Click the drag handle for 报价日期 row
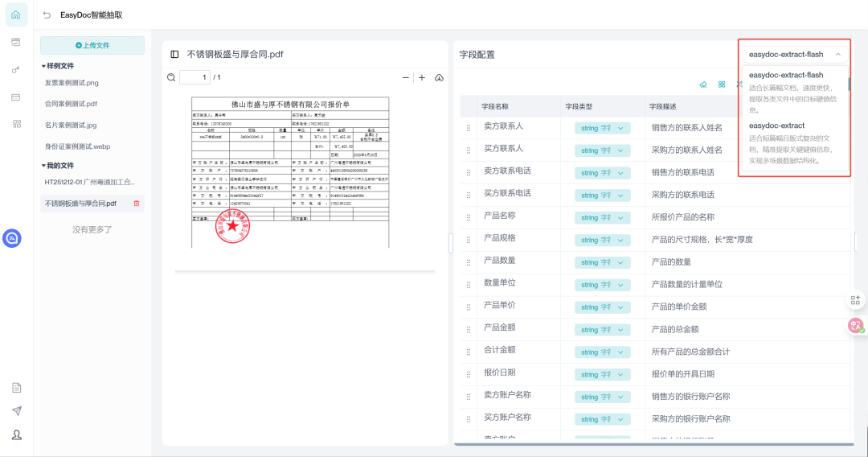The width and height of the screenshot is (868, 457). tap(469, 374)
